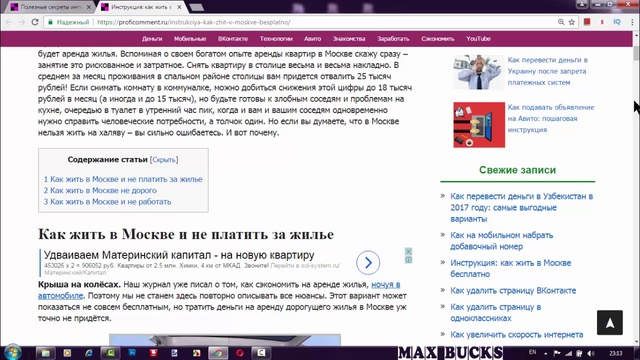Click the network signal icon in tray
The height and width of the screenshot is (360, 640).
[x=568, y=353]
